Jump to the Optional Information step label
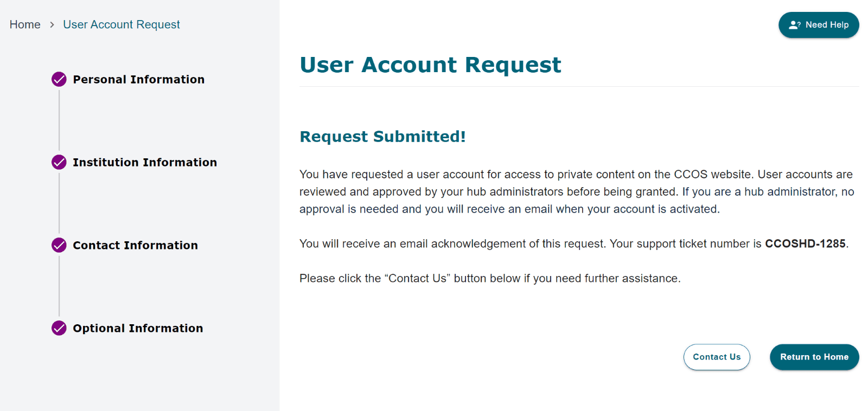868x411 pixels. click(138, 328)
